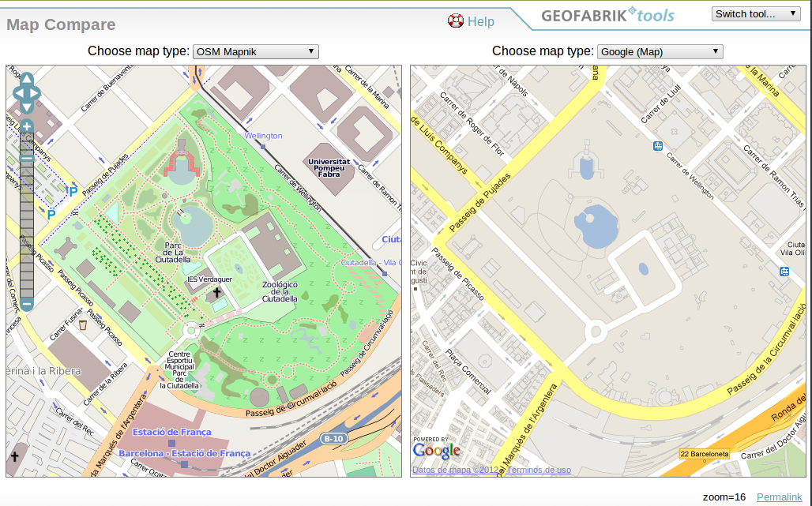Pan the OSM map up
The width and height of the screenshot is (812, 506).
tap(26, 79)
